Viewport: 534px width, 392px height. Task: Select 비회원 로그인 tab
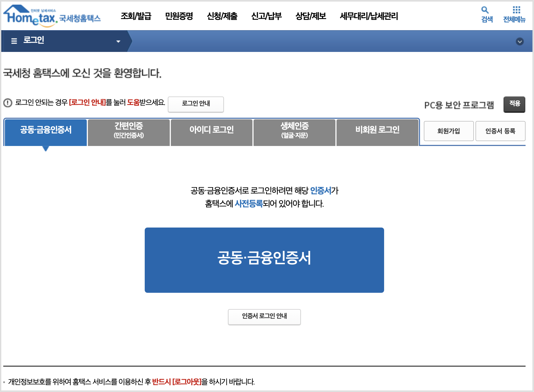[377, 132]
